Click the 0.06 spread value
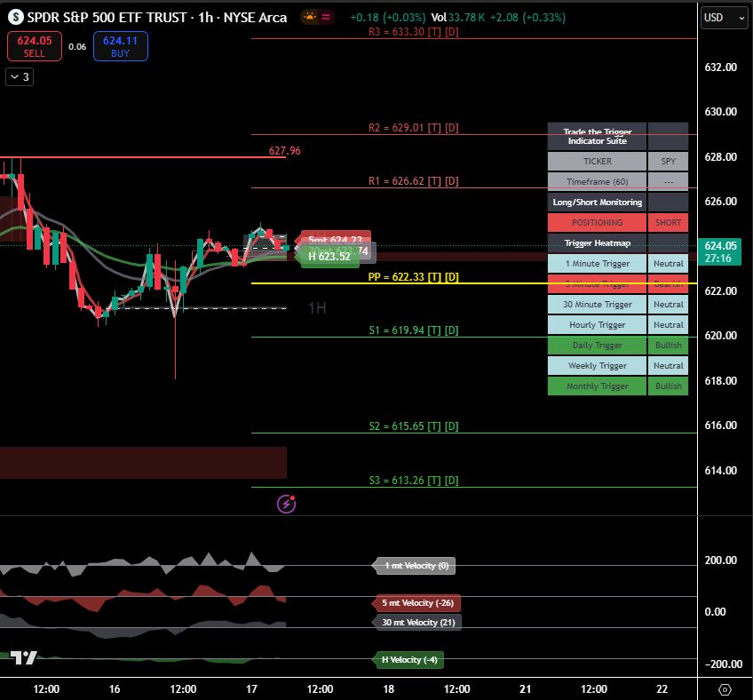The width and height of the screenshot is (753, 700). pos(77,46)
